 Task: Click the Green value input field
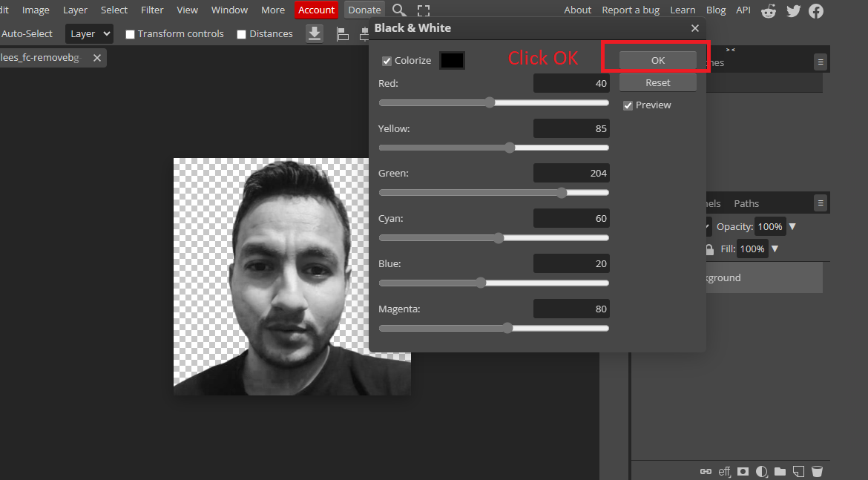tap(571, 173)
